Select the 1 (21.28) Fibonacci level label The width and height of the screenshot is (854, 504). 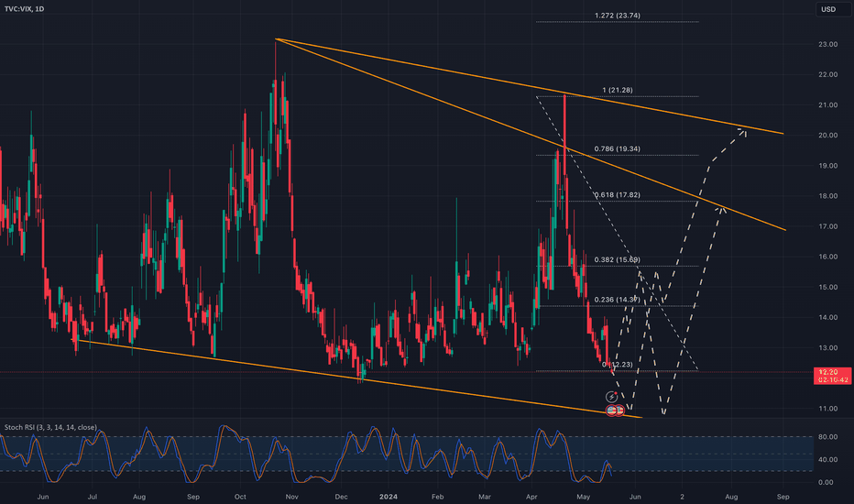pos(617,90)
